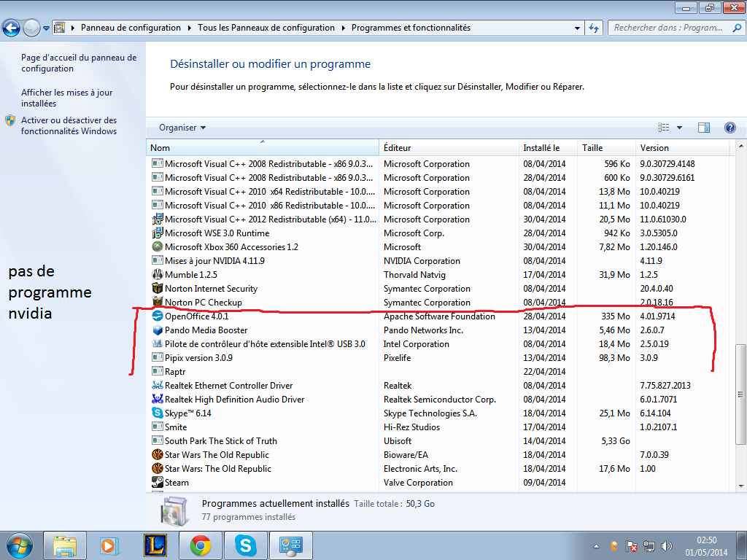Screen dimensions: 747x560
Task: Open League of Legends from taskbar
Action: [x=155, y=545]
